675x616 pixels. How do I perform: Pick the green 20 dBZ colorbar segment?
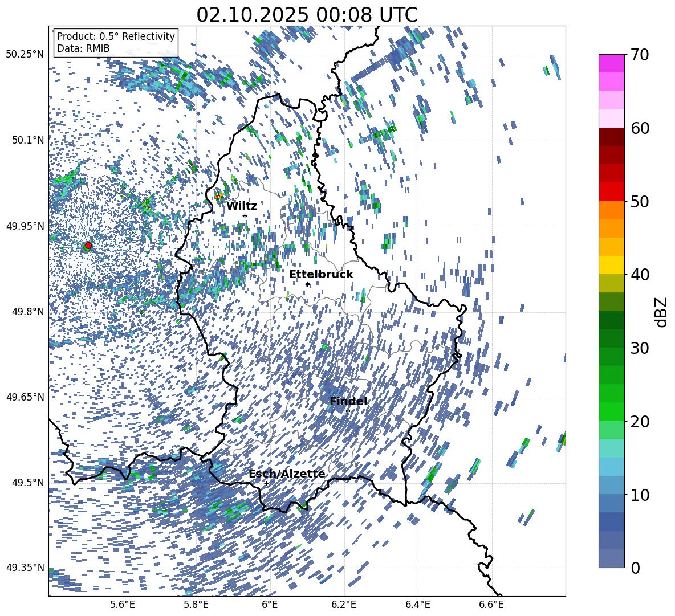[611, 411]
